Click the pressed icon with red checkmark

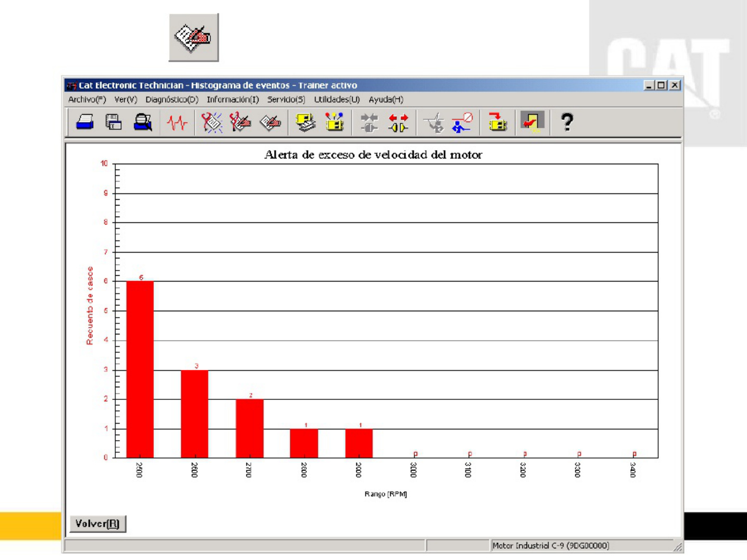(x=532, y=123)
